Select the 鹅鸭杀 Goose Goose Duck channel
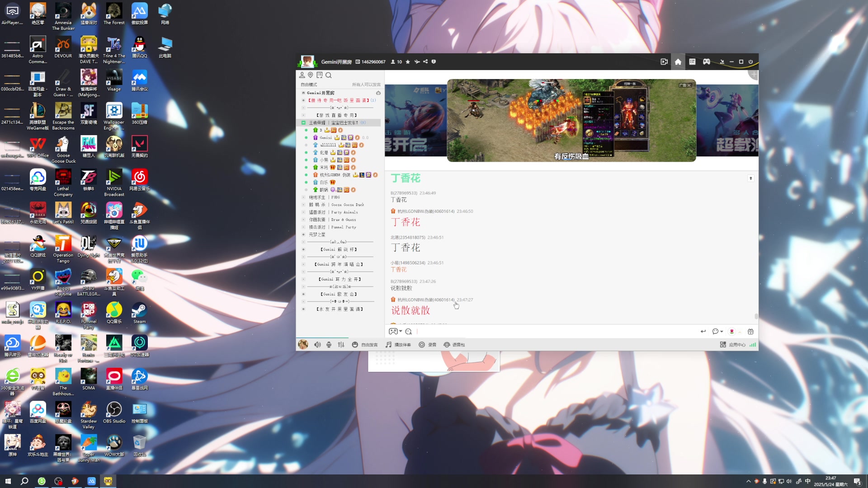868x488 pixels. [x=336, y=205]
